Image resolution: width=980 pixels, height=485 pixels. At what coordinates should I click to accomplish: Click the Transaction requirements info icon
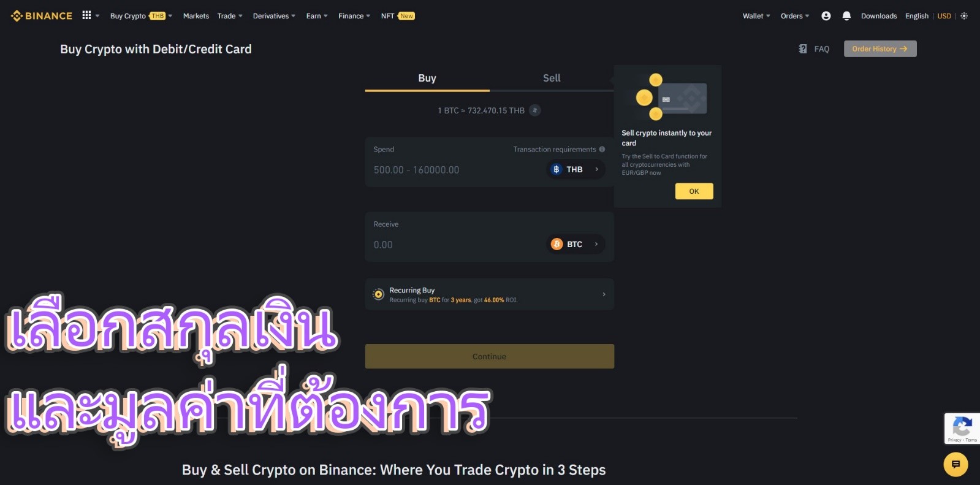(602, 149)
